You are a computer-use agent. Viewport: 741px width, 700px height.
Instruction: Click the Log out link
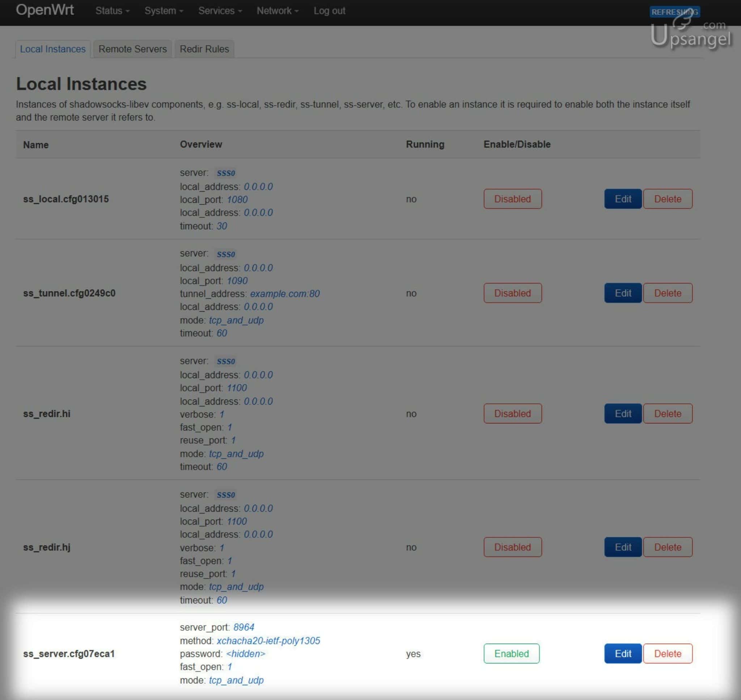point(329,11)
